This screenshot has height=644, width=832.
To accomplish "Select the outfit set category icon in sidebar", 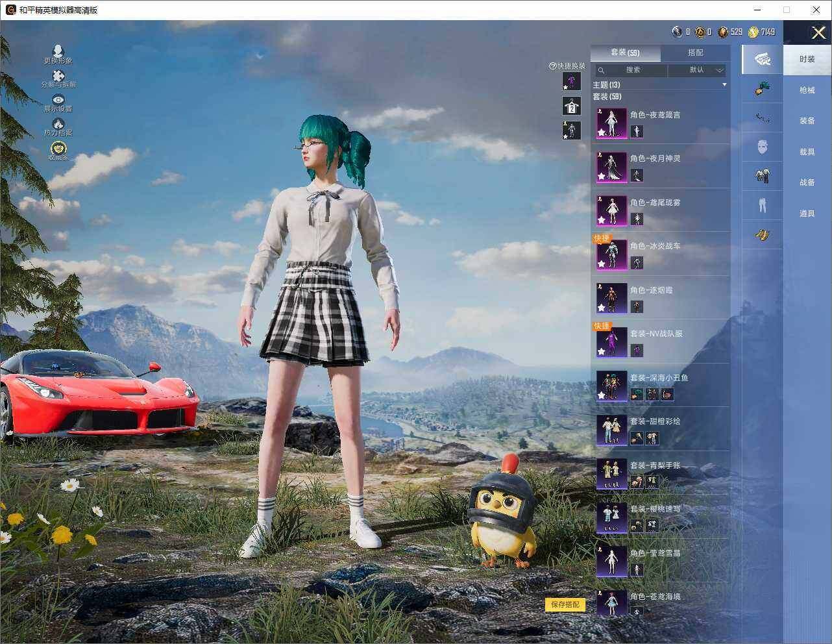I will point(762,59).
